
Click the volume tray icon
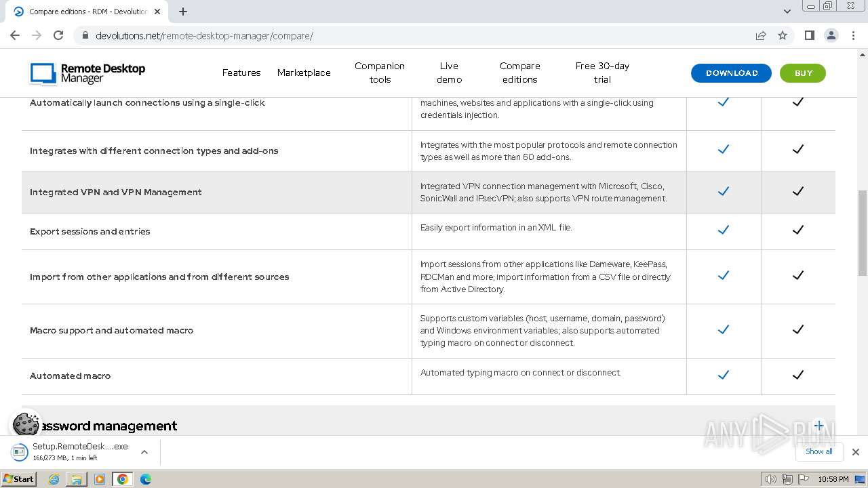coord(770,479)
